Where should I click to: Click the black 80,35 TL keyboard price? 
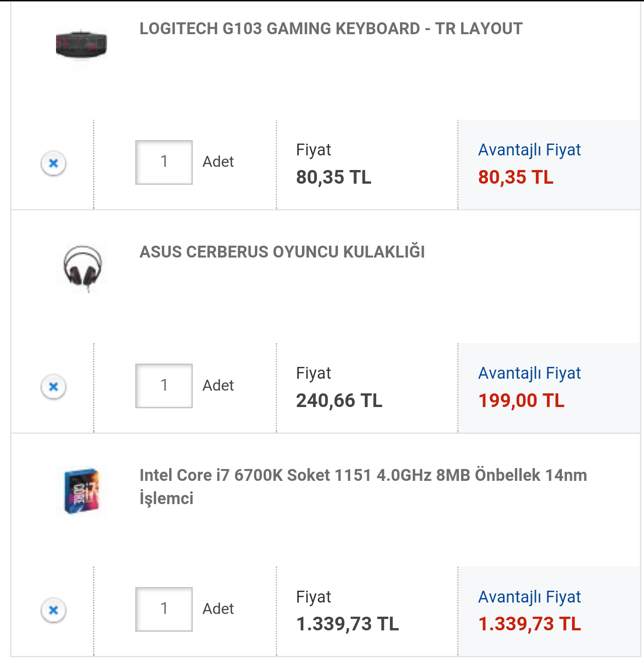pos(333,177)
